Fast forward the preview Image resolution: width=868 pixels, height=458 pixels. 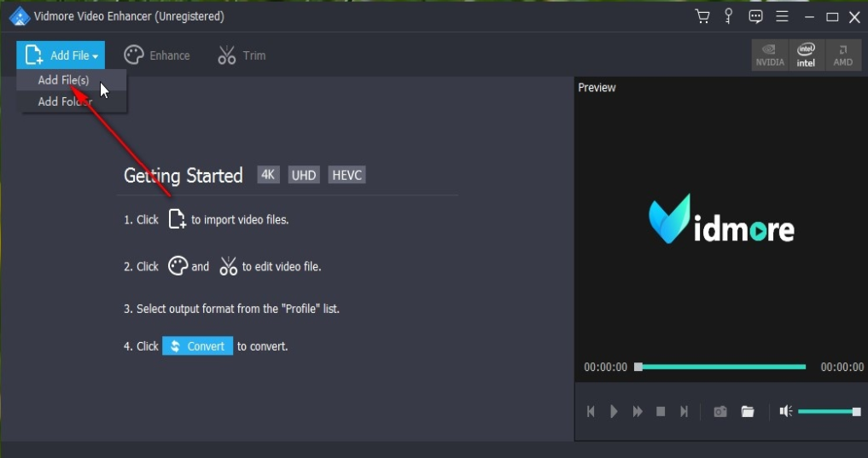tap(638, 412)
